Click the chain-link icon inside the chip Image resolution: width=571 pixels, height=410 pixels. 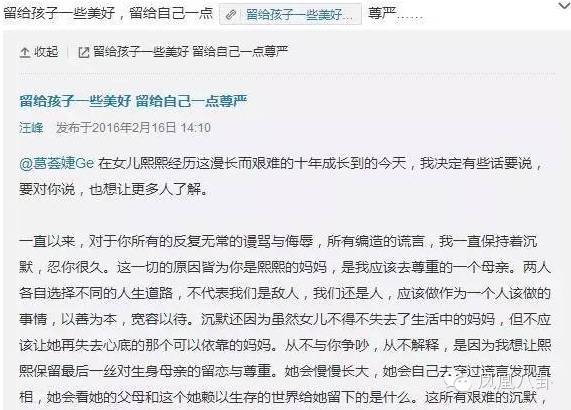tap(231, 15)
